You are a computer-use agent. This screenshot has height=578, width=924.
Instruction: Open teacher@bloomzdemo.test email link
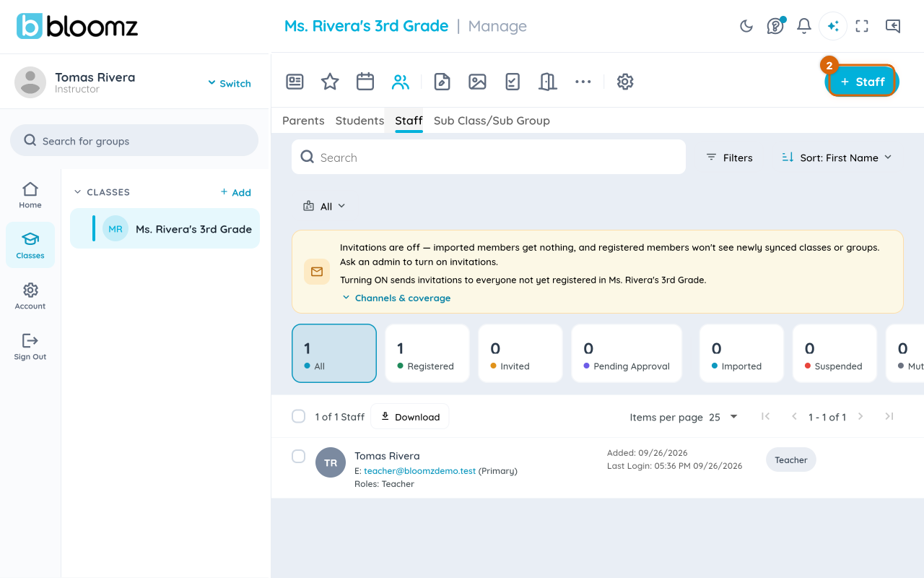click(x=419, y=470)
